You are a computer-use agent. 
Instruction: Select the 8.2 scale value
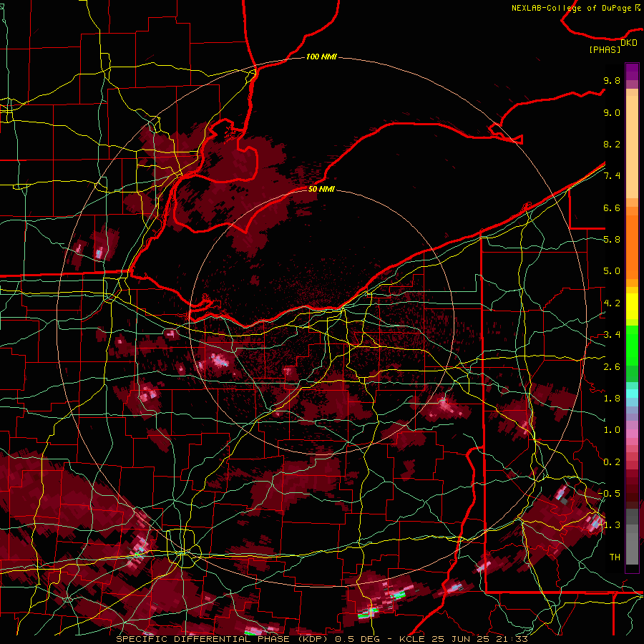pyautogui.click(x=612, y=144)
